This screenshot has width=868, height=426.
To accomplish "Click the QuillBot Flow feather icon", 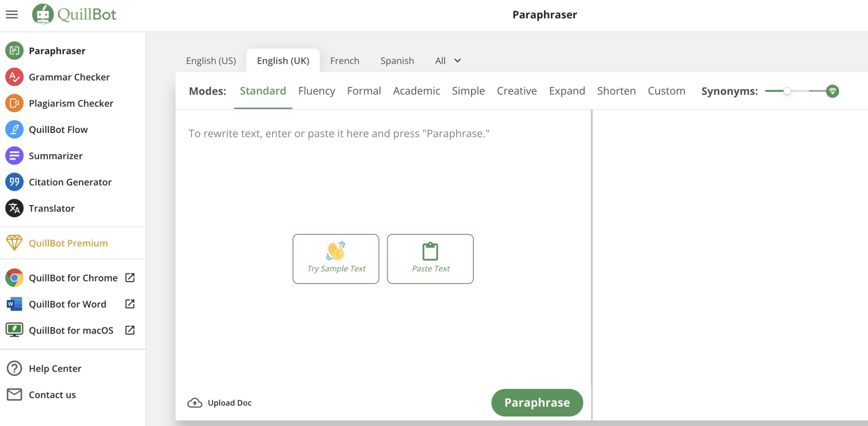I will (x=14, y=130).
